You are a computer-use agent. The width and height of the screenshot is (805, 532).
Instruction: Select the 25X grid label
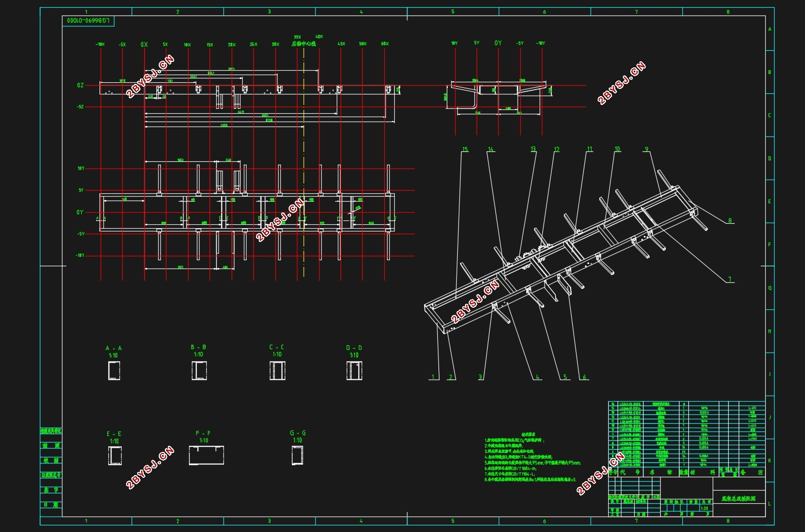[x=253, y=44]
